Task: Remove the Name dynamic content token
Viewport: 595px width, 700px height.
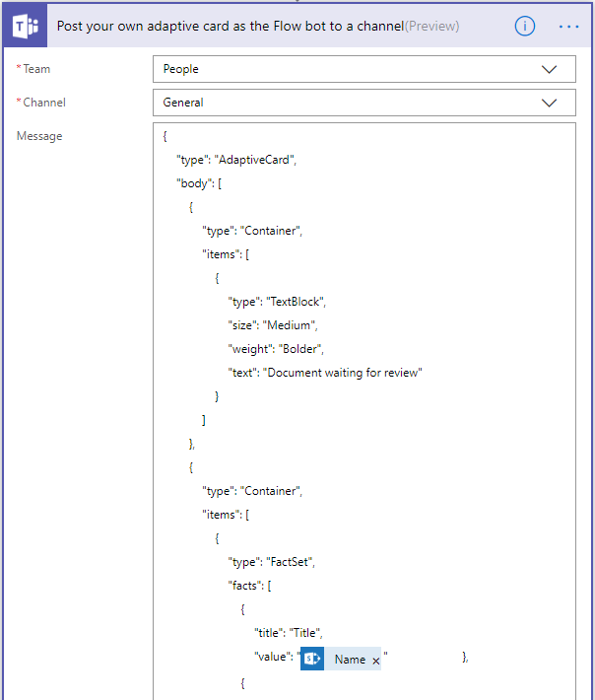Action: click(376, 661)
